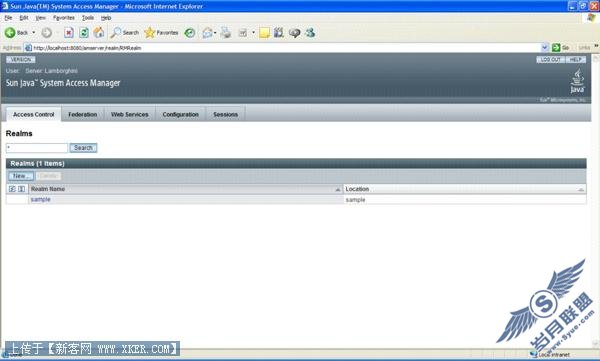Click the New... realm button
600x361 pixels.
point(21,176)
